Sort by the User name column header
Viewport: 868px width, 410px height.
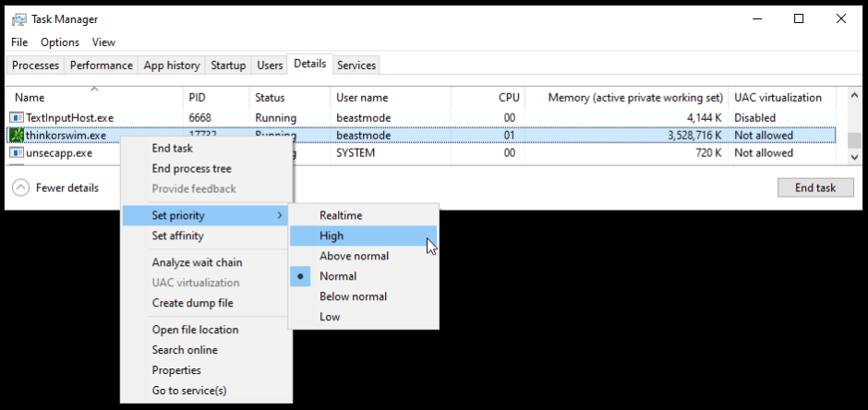pos(391,97)
